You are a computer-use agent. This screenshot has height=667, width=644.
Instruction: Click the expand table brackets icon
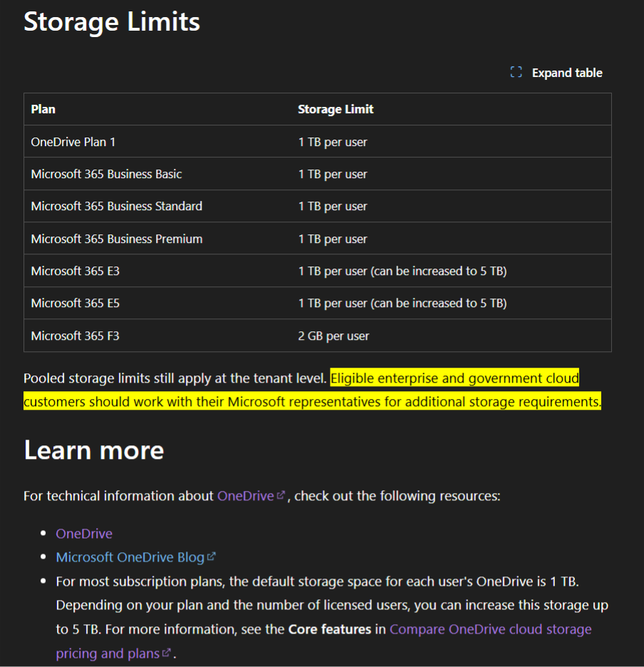tap(516, 72)
